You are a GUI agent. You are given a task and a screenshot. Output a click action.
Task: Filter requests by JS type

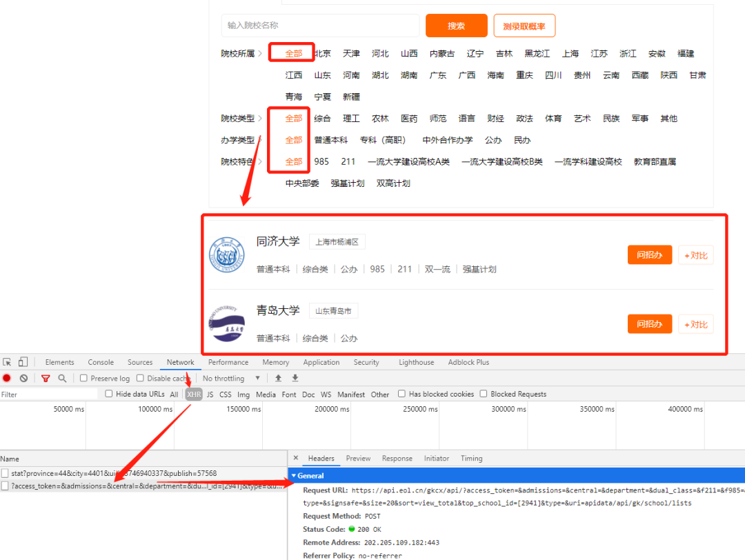pos(210,394)
